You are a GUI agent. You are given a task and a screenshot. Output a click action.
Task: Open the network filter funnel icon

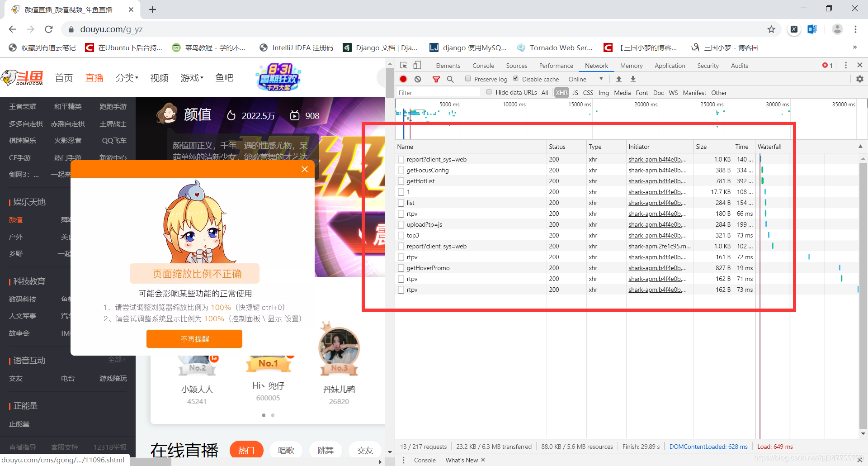click(436, 79)
